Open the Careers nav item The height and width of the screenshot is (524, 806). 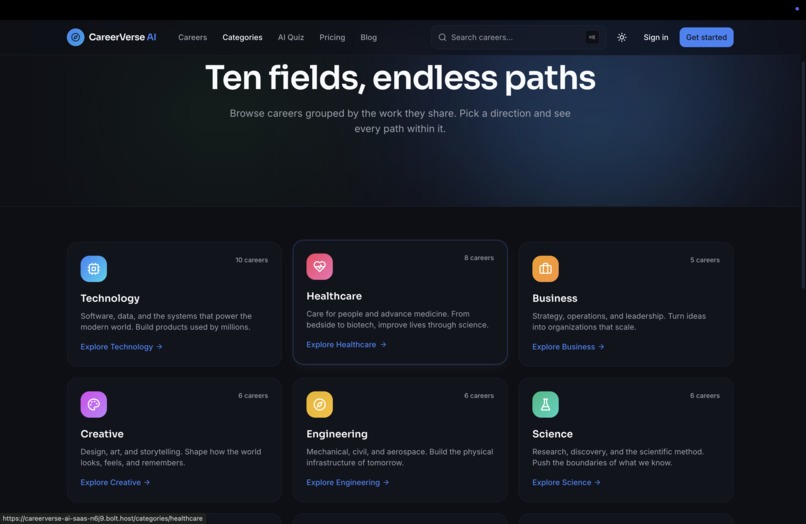coord(192,38)
